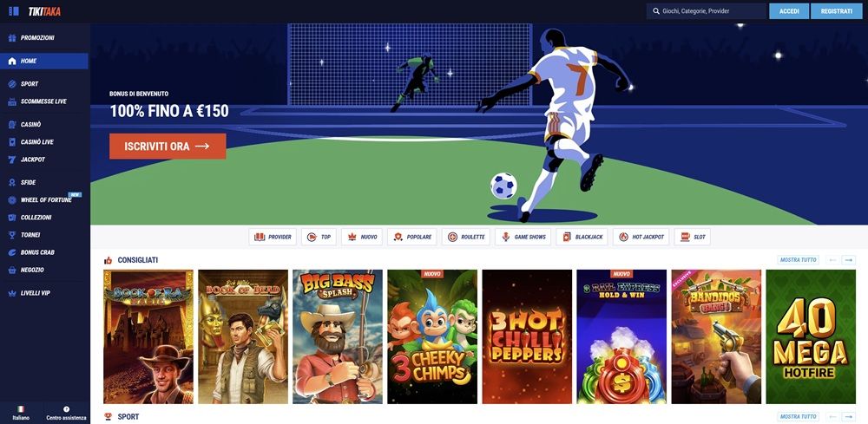This screenshot has width=868, height=424.
Task: Click the Livelli VIP crown icon
Action: coord(12,293)
